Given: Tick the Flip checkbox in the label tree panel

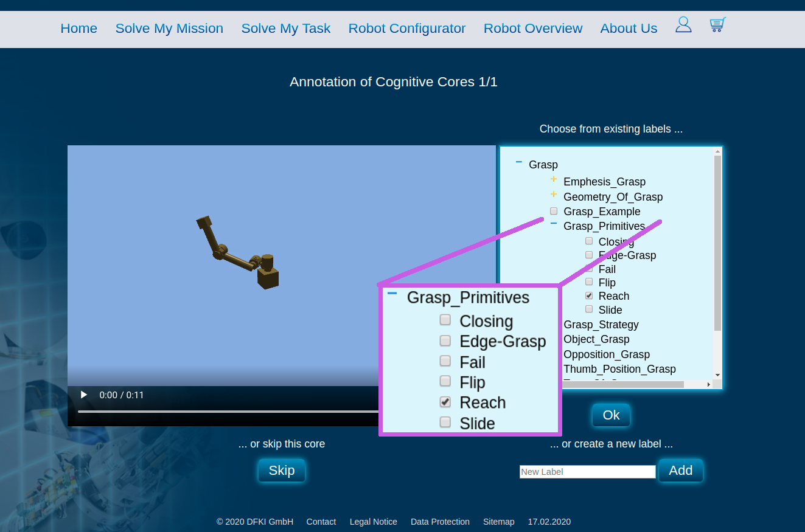Looking at the screenshot, I should tap(589, 282).
